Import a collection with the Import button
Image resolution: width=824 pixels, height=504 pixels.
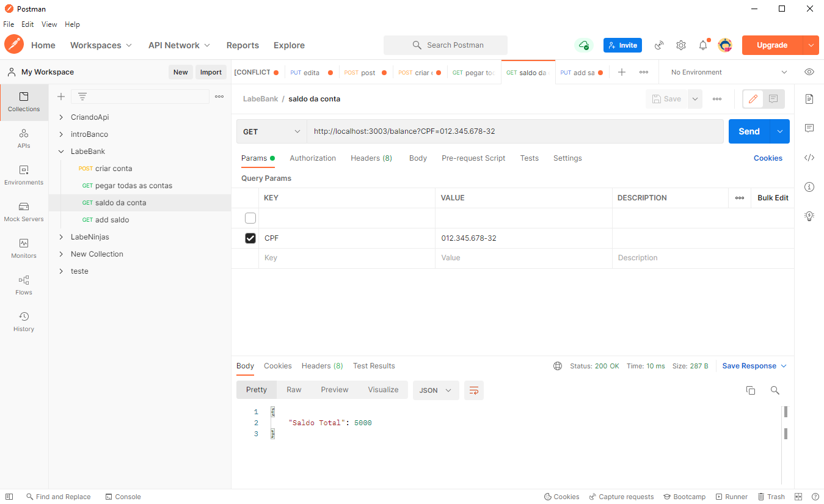(x=210, y=71)
